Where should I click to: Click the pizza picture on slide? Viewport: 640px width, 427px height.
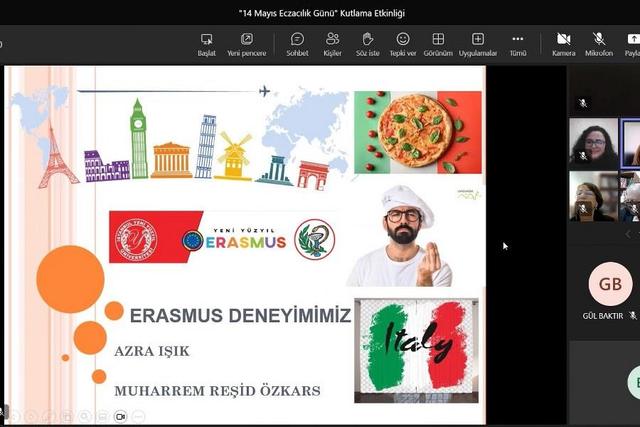coord(418,132)
